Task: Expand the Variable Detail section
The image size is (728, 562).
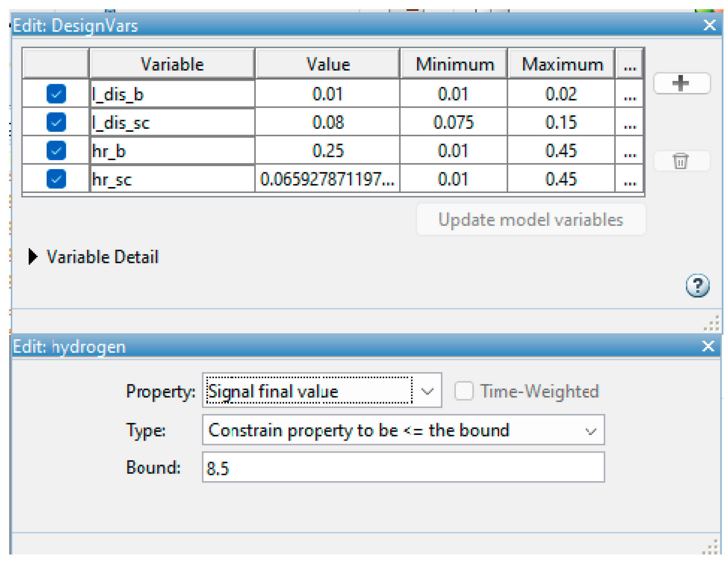Action: (x=33, y=257)
